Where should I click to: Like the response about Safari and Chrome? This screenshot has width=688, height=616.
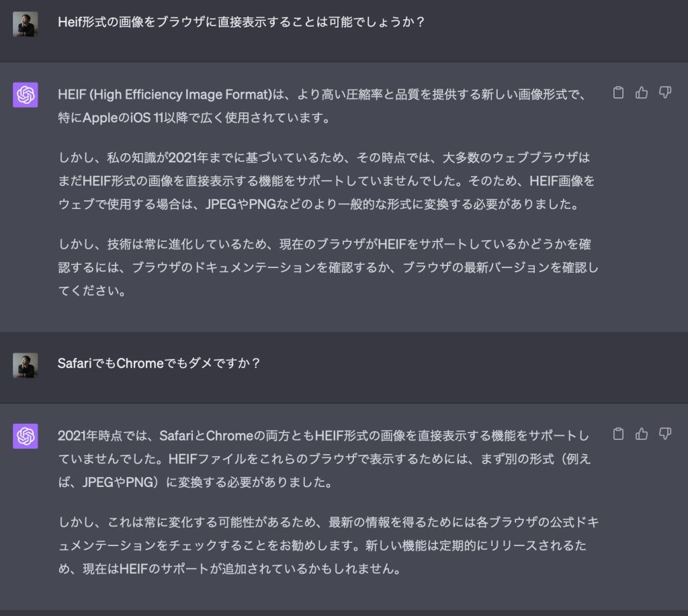642,434
